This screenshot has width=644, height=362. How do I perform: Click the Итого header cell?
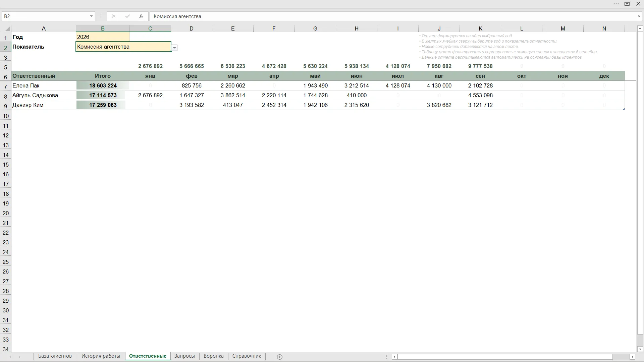pyautogui.click(x=103, y=76)
